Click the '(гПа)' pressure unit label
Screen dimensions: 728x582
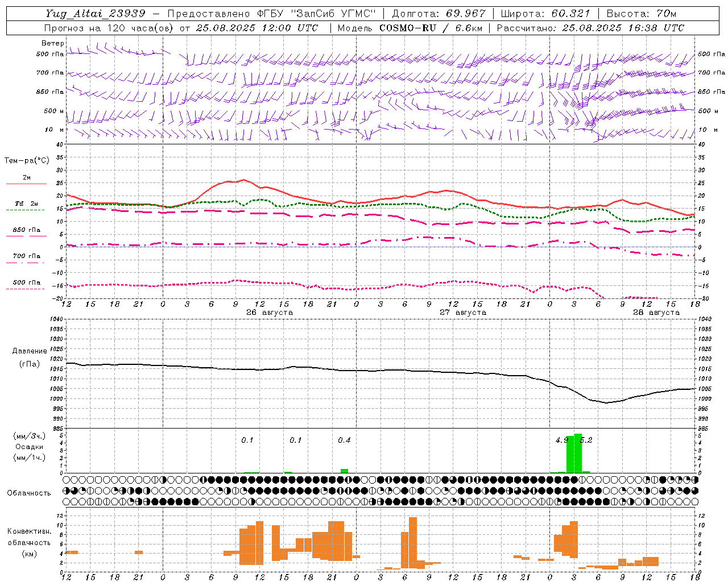[x=30, y=364]
